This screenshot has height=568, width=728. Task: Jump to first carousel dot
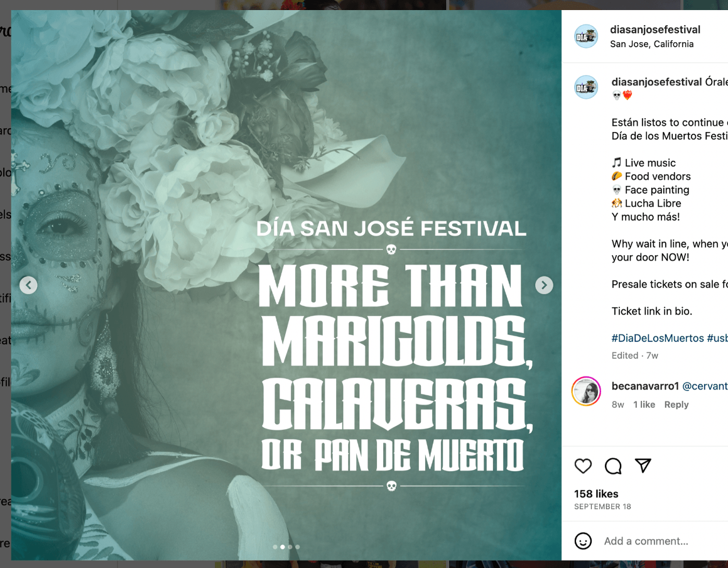(x=275, y=547)
